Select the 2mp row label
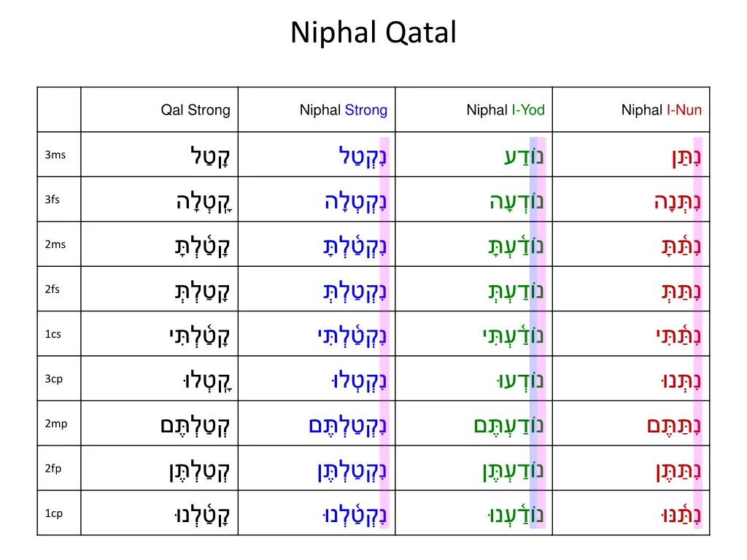The height and width of the screenshot is (560, 747). pyautogui.click(x=55, y=424)
